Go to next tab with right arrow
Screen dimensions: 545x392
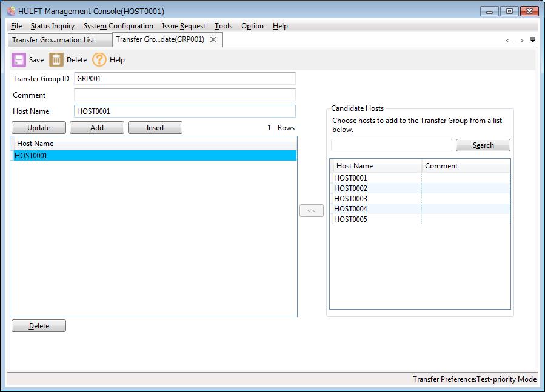click(520, 41)
